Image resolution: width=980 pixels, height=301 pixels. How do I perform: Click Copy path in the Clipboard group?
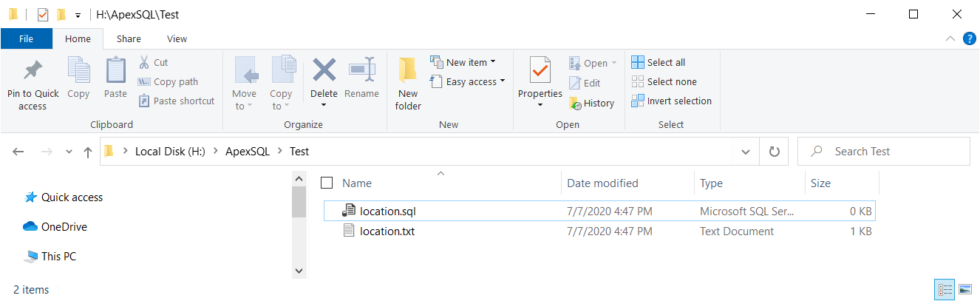point(169,82)
